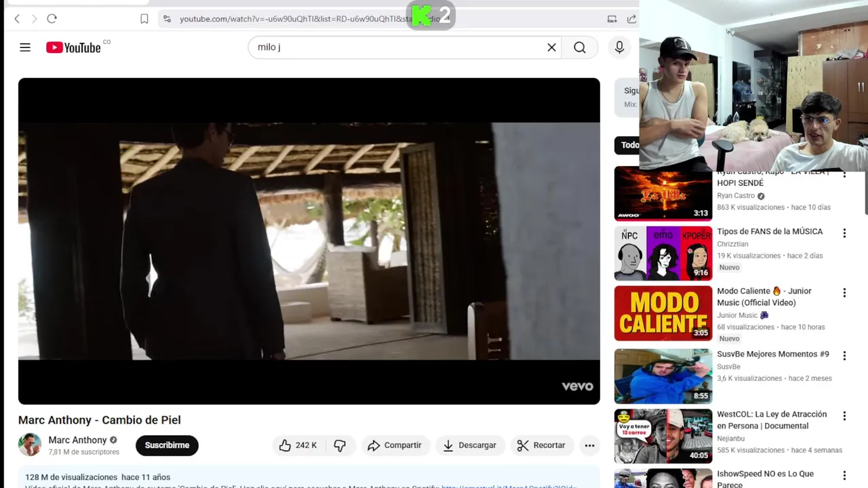Open SusvBe Mejores Momentos #9 thumbnail

point(663,376)
